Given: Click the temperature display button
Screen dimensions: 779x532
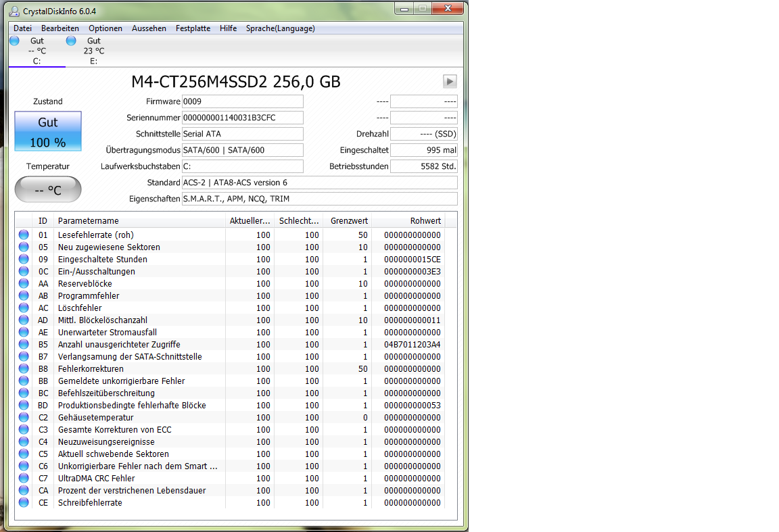Looking at the screenshot, I should [x=48, y=189].
